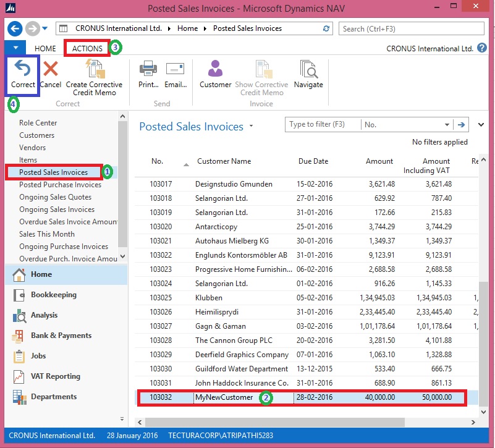The width and height of the screenshot is (495, 448).
Task: Open the help question mark icon
Action: tap(481, 48)
